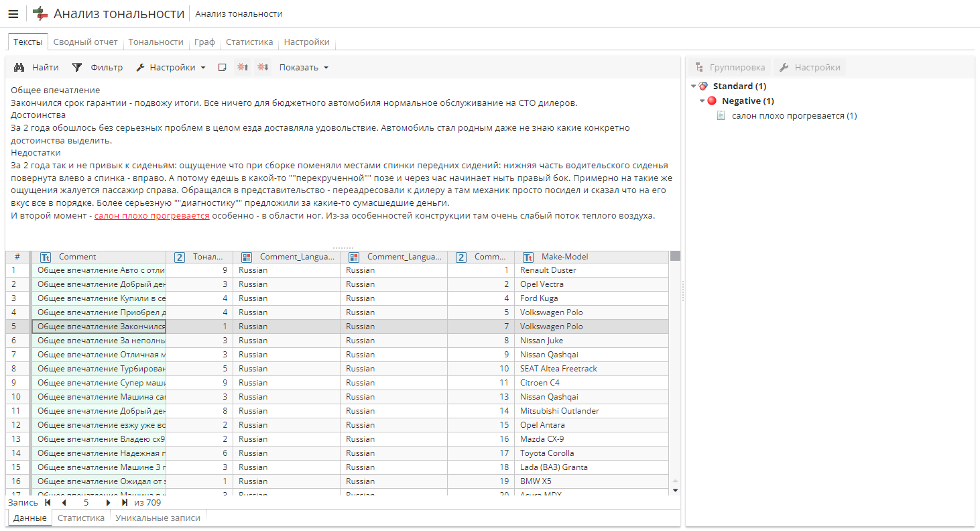Go to last record button
The width and height of the screenshot is (980, 531).
tap(125, 502)
